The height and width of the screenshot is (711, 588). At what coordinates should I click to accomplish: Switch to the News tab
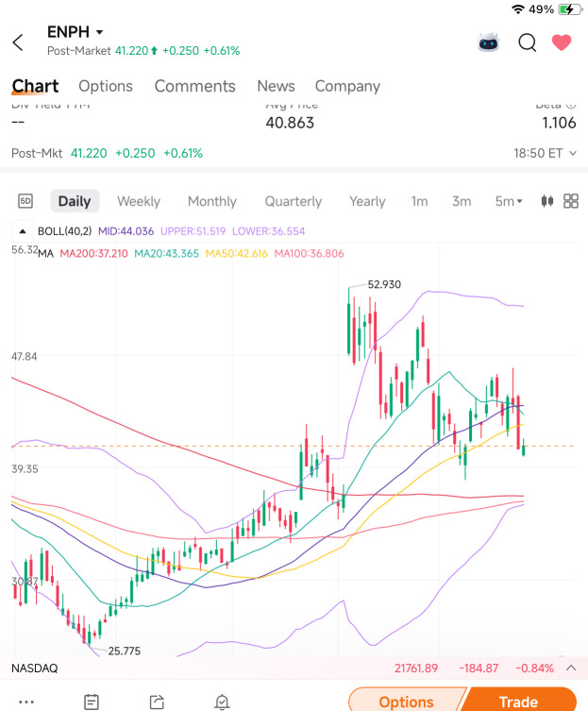click(276, 86)
